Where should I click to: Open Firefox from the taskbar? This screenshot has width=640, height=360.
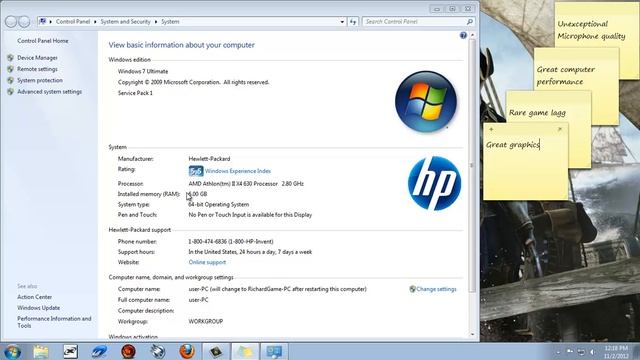tap(187, 351)
